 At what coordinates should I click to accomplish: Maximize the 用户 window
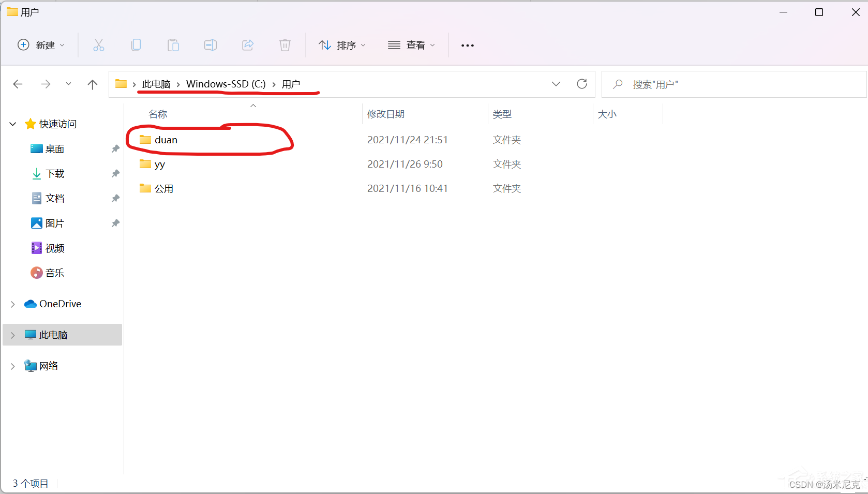pyautogui.click(x=819, y=12)
